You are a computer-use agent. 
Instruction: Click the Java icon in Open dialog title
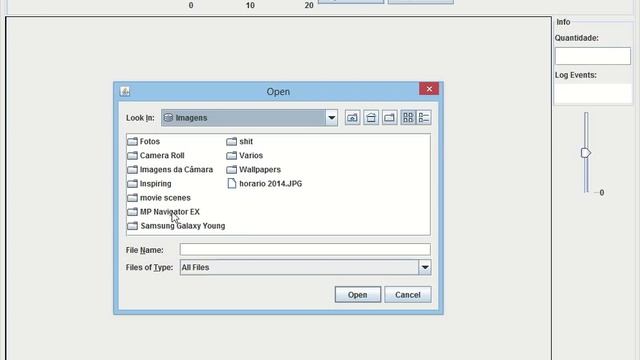pyautogui.click(x=125, y=91)
